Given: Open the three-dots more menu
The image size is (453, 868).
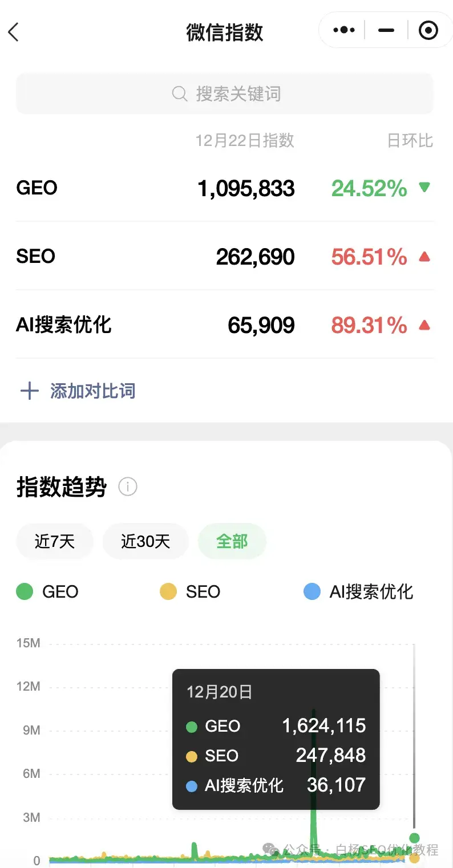Looking at the screenshot, I should point(343,30).
